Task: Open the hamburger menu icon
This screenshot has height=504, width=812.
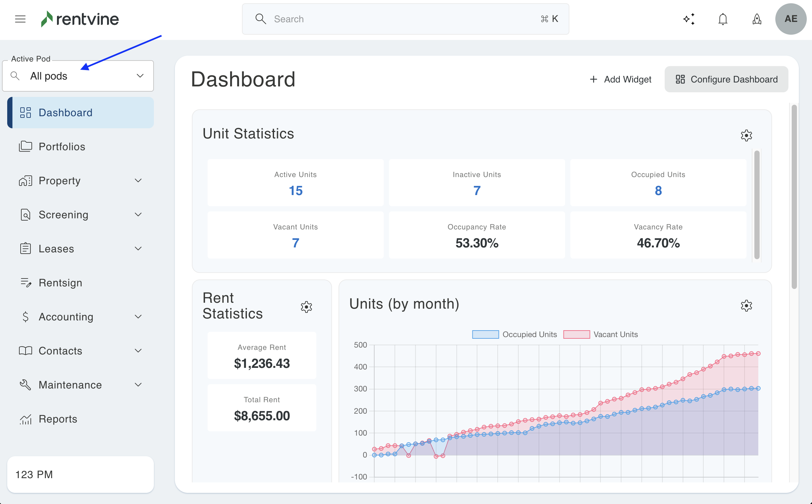Action: tap(20, 19)
